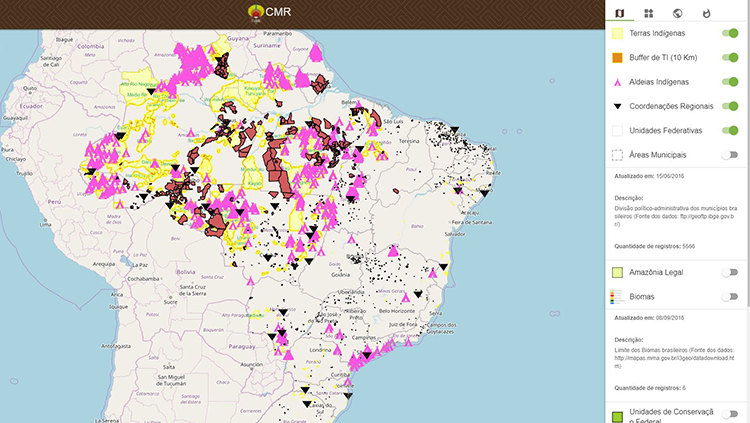Enable the Biomas layer switch
The height and width of the screenshot is (423, 750).
[x=730, y=297]
